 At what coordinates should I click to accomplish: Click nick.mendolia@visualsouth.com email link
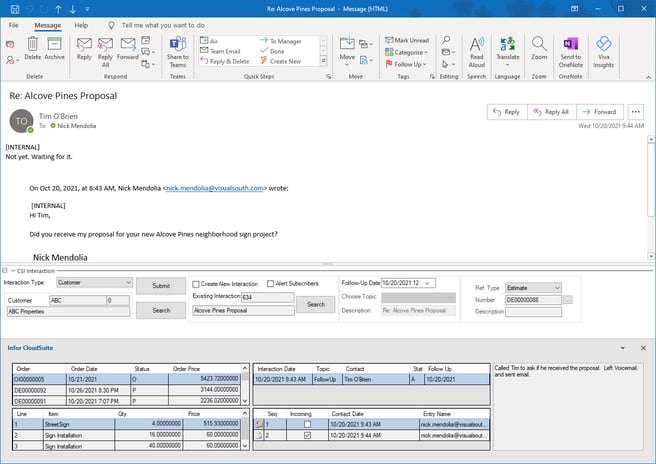(x=214, y=187)
